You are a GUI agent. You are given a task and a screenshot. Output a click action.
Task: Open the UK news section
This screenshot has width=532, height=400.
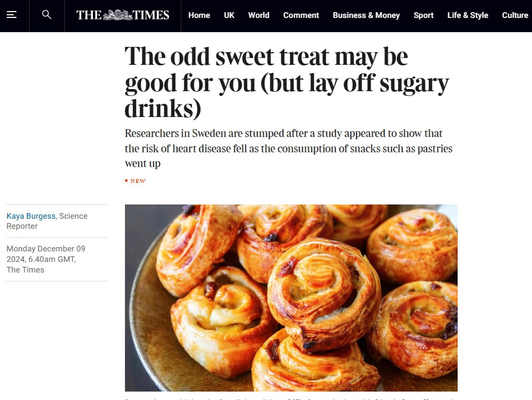pos(229,15)
